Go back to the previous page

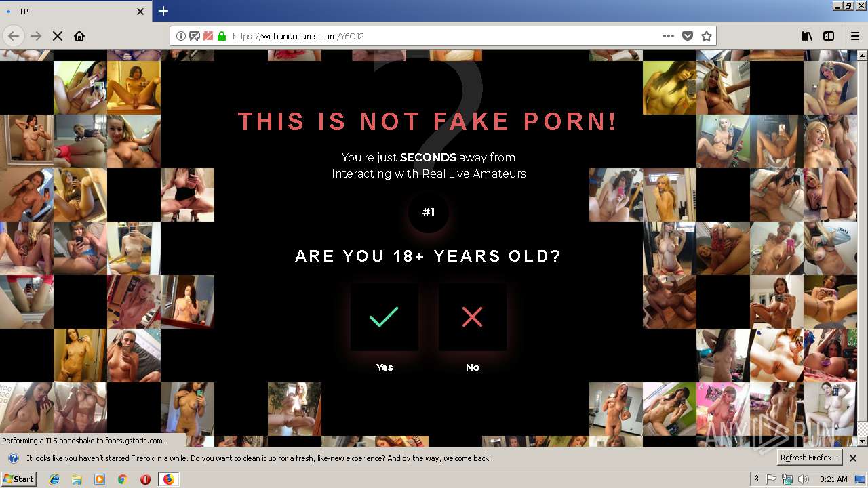click(x=14, y=36)
